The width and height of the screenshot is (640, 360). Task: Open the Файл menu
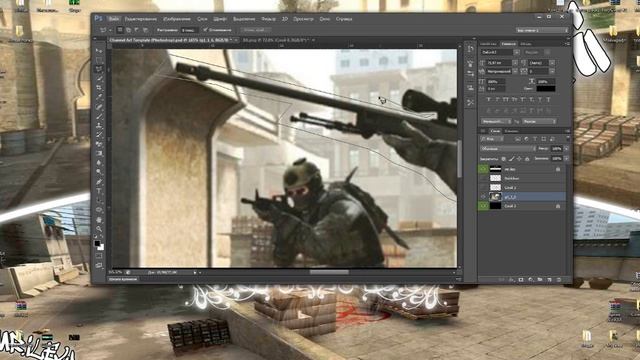coord(114,19)
